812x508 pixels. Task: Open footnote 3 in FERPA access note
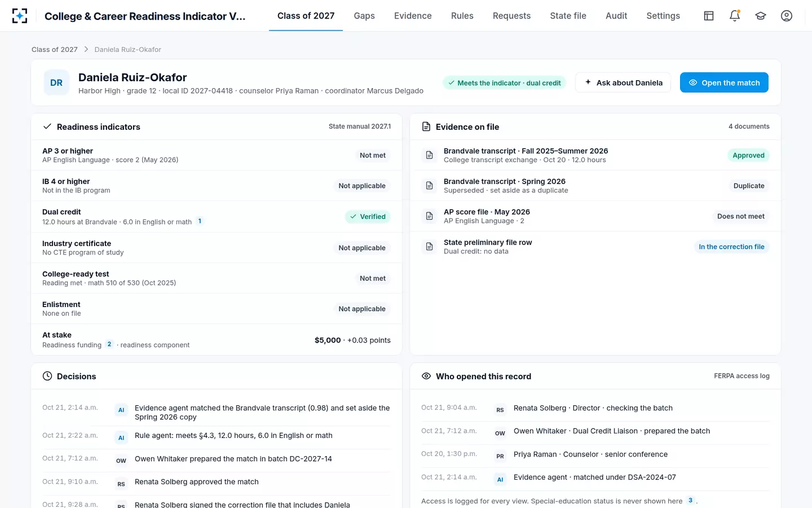click(690, 501)
